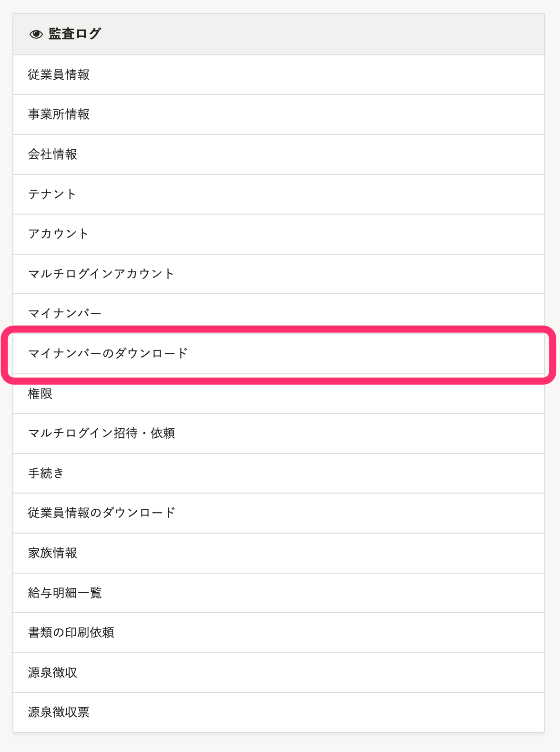
Task: Select the 源泉徴収票 list item
Action: point(279,712)
